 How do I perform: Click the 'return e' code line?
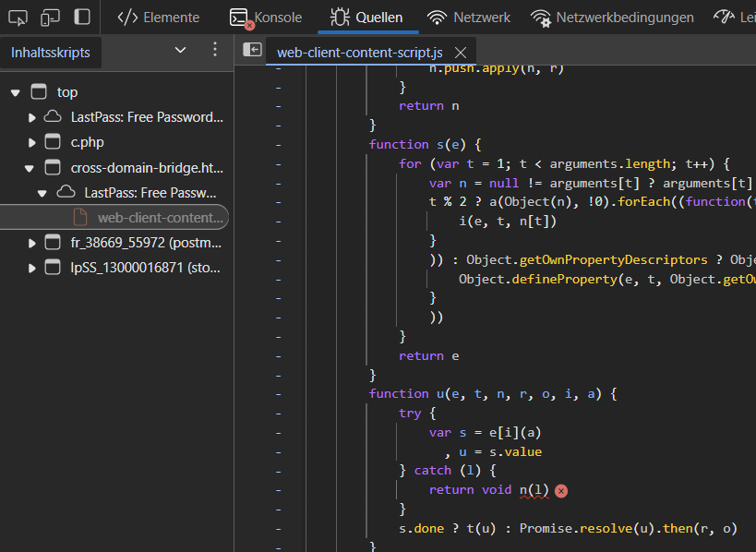[x=428, y=355]
